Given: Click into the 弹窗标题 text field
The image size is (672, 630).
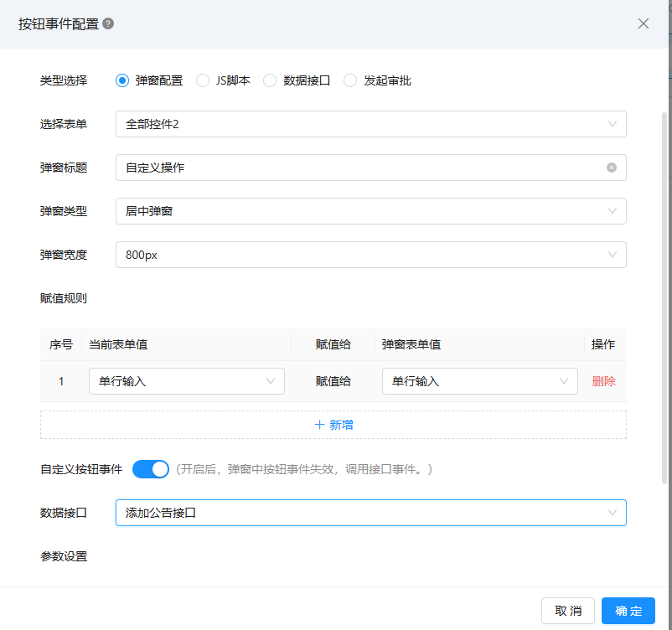Looking at the screenshot, I should [x=360, y=168].
